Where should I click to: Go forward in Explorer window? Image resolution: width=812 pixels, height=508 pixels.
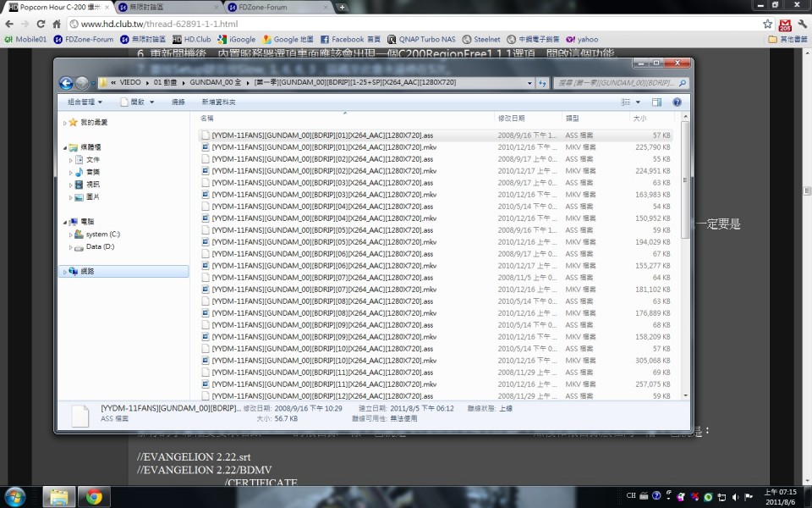(x=81, y=83)
